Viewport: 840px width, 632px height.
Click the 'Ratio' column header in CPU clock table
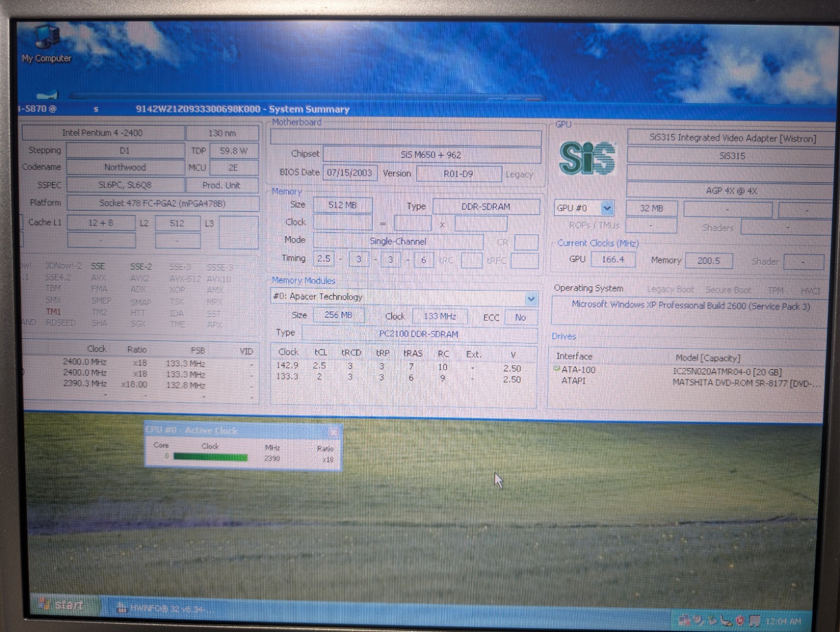137,350
